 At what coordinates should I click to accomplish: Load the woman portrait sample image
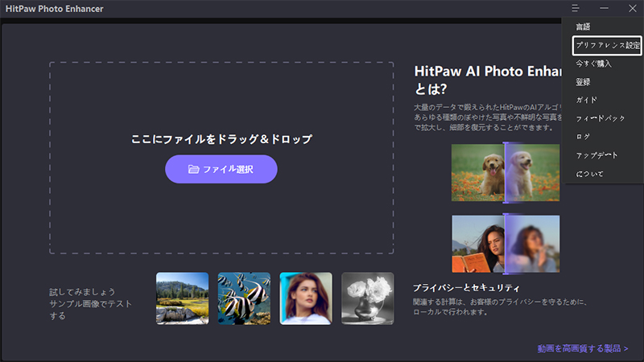coord(306,298)
